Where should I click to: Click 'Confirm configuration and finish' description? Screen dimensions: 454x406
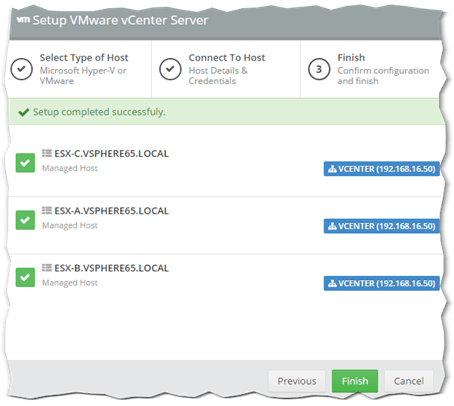click(383, 76)
